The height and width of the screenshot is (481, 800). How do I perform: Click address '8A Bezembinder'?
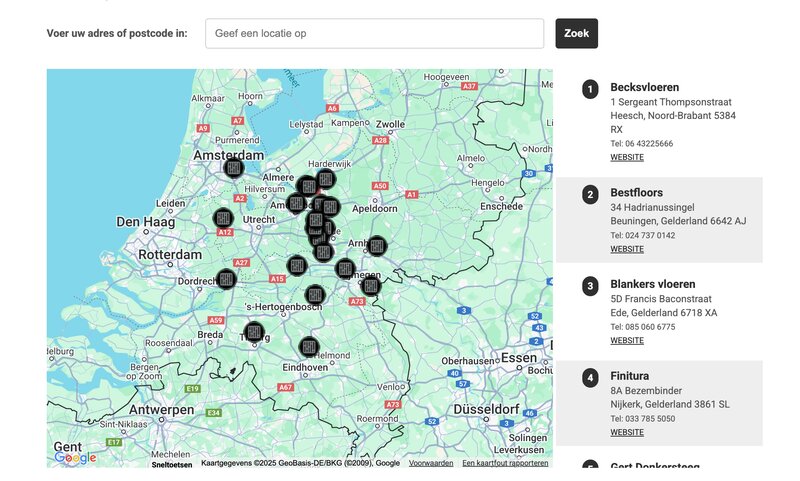coord(646,391)
